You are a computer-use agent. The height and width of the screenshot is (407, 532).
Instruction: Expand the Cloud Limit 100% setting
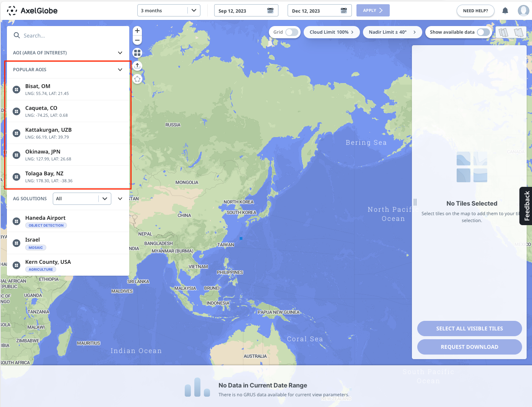point(331,32)
